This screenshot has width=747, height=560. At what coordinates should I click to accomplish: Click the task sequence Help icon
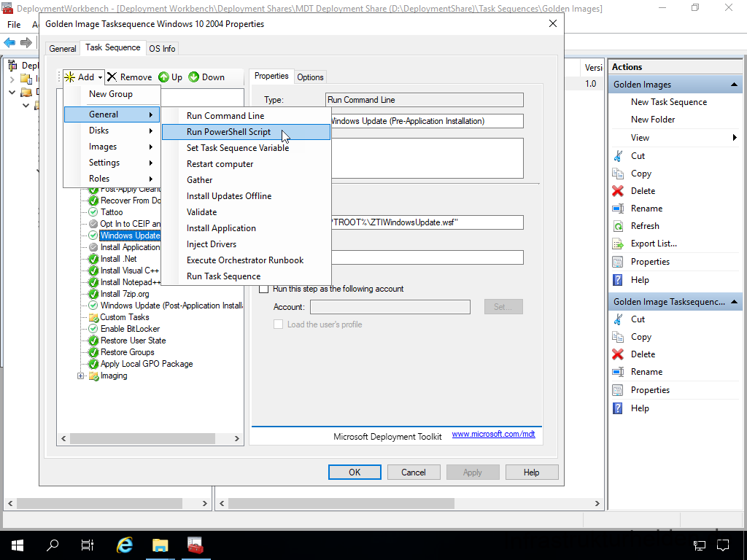pos(618,408)
